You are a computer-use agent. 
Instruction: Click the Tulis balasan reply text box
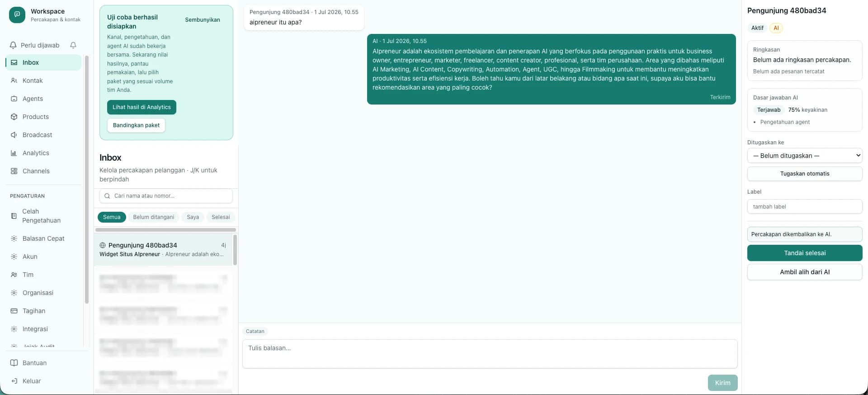click(x=490, y=354)
